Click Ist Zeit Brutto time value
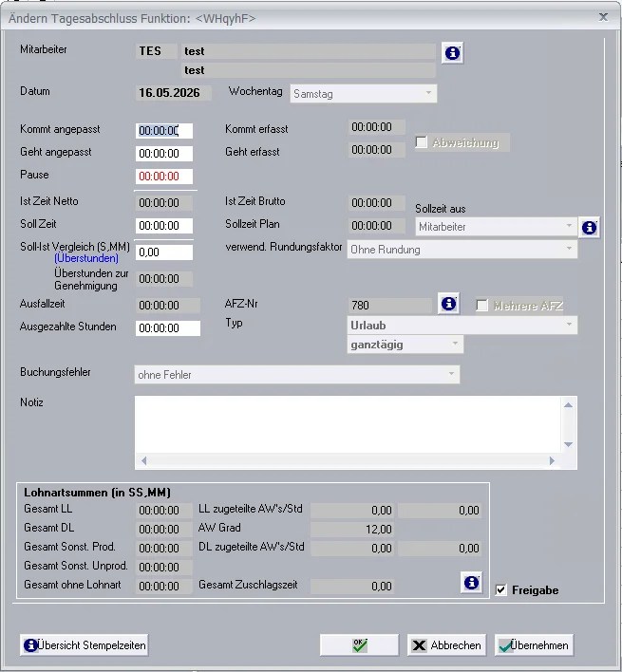 [x=376, y=203]
